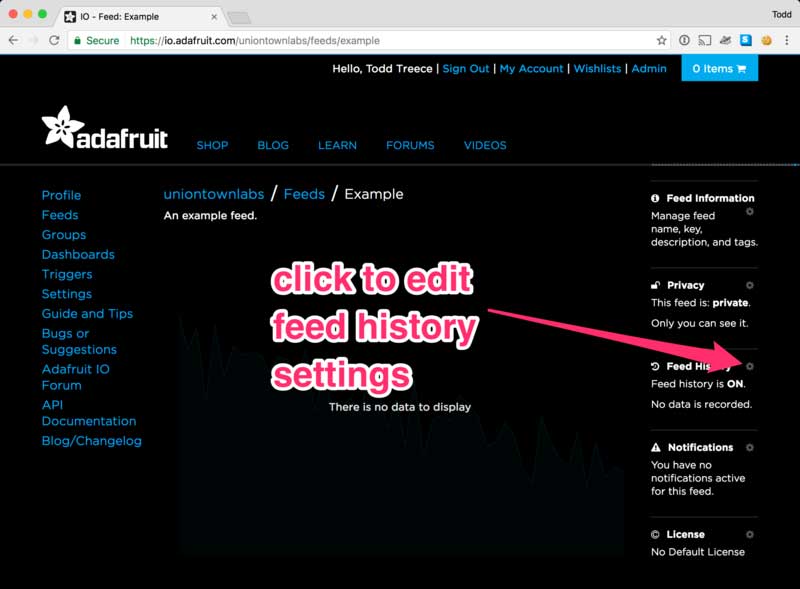Click the Notifications warning triangle icon
Viewport: 800px width, 589px height.
pyautogui.click(x=654, y=447)
